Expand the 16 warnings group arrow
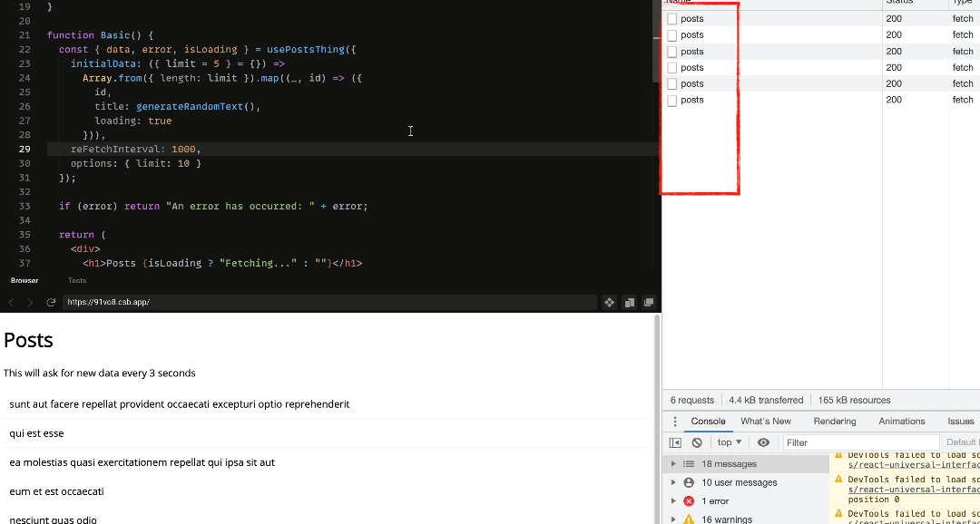The image size is (980, 524). tap(673, 519)
